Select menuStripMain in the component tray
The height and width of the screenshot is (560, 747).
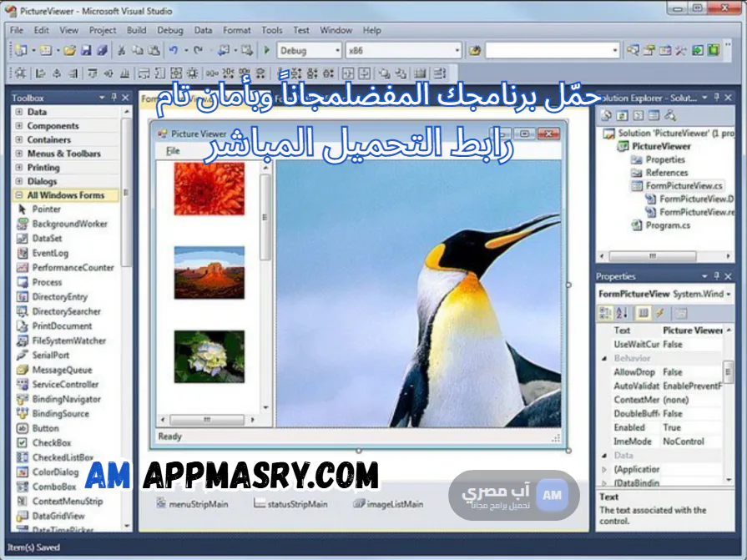coord(193,504)
